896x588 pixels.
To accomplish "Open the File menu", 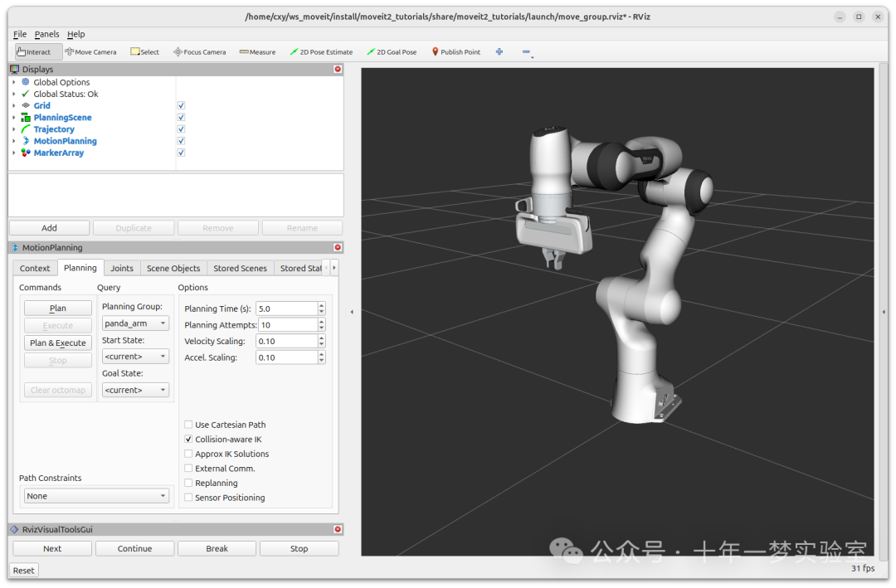I will pos(20,34).
